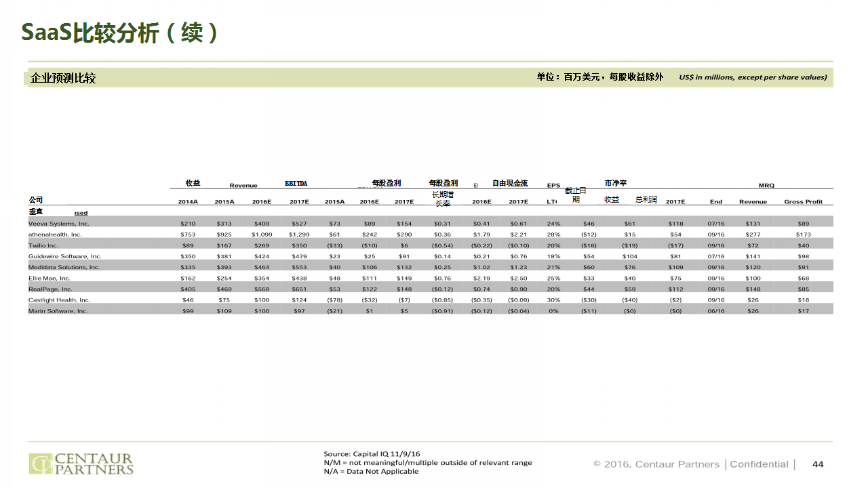Select the Veeva Systems, Inc. row name
868x488 pixels.
[59, 223]
